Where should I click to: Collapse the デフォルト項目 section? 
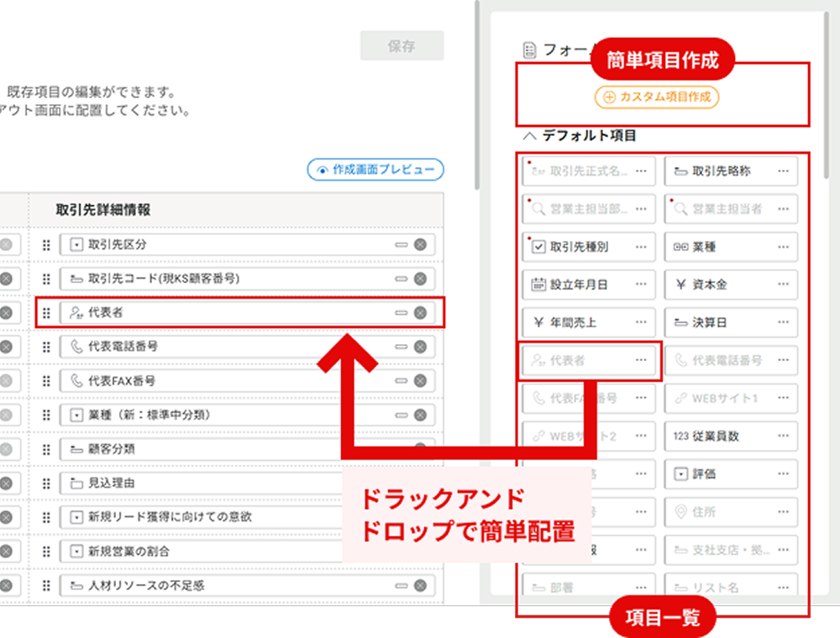click(529, 135)
